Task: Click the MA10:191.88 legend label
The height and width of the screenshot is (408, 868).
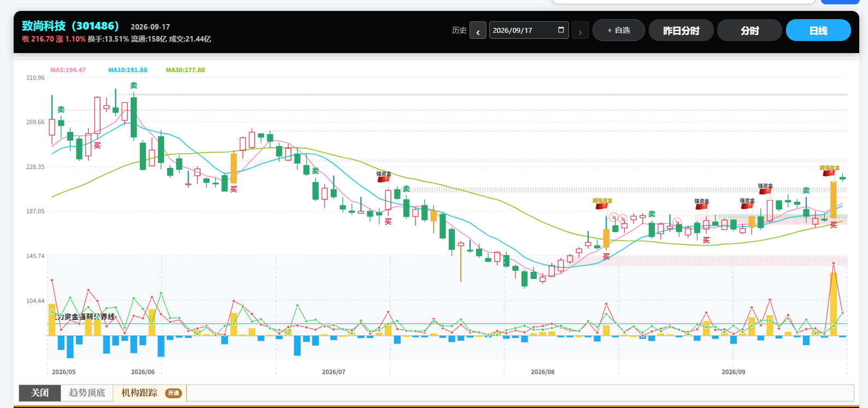Action: [x=128, y=70]
